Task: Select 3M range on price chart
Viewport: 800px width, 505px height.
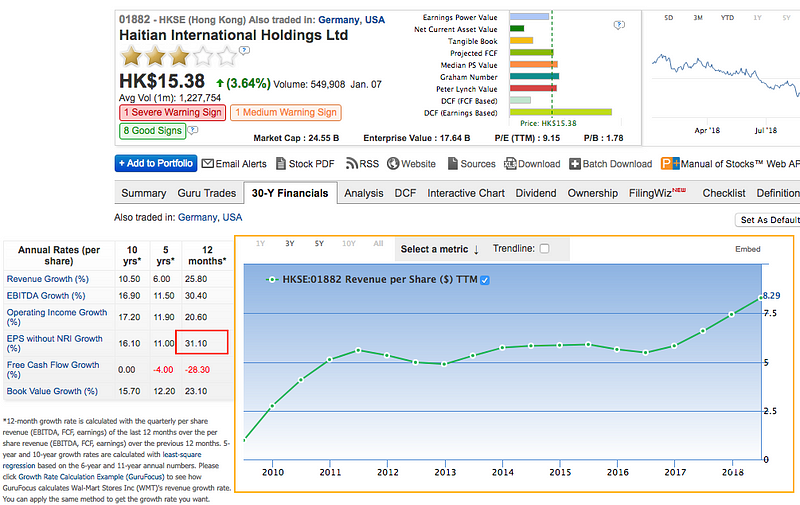Action: click(x=698, y=18)
